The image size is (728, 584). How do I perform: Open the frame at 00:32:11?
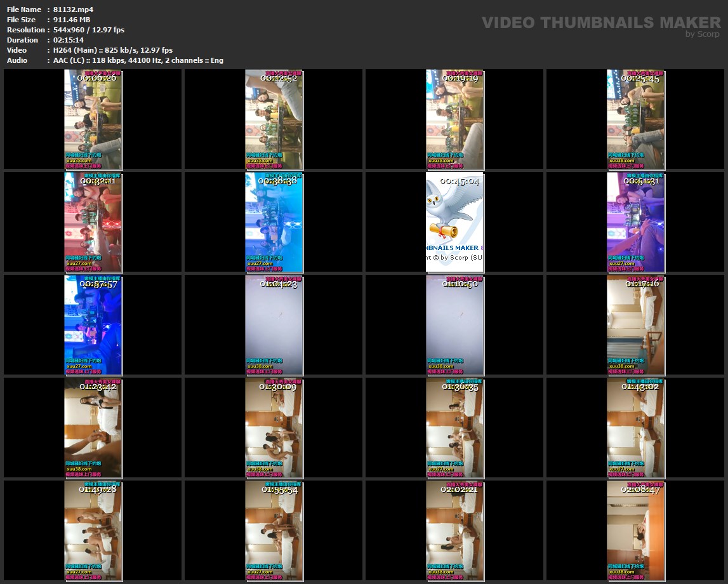click(93, 222)
